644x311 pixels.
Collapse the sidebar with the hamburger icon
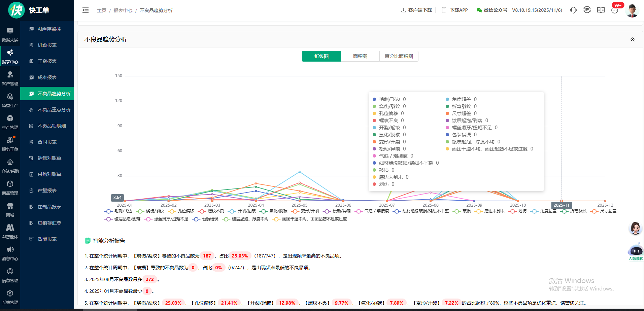click(x=86, y=10)
